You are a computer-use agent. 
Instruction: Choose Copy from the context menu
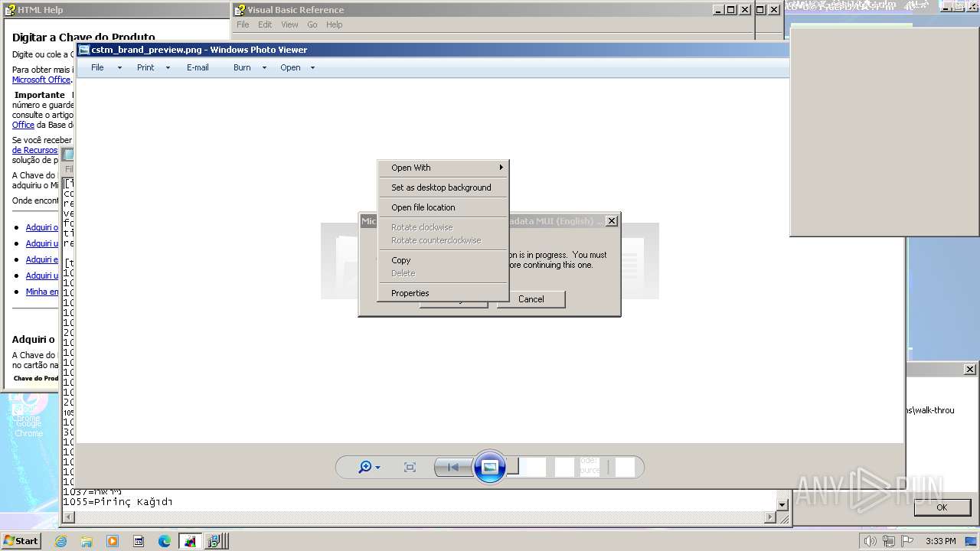[443, 260]
